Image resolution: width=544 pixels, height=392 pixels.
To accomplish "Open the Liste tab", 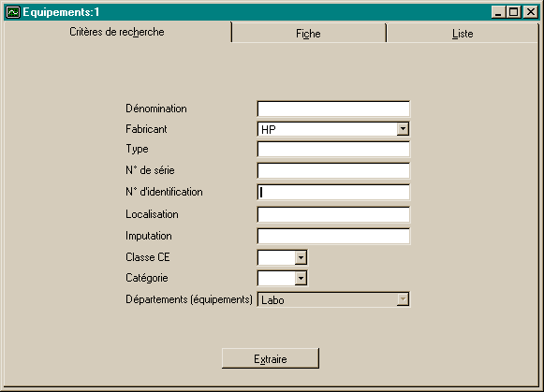I will click(463, 34).
